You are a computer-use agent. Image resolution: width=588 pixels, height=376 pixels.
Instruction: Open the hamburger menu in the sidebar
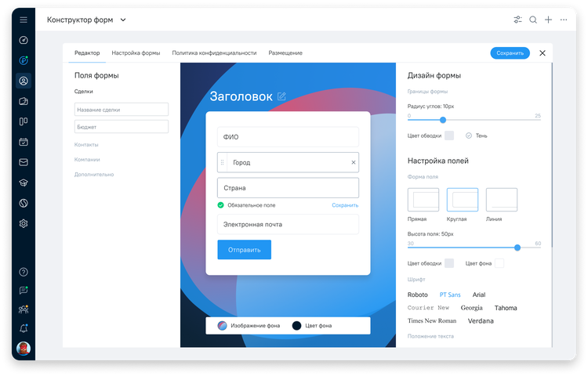click(x=24, y=20)
